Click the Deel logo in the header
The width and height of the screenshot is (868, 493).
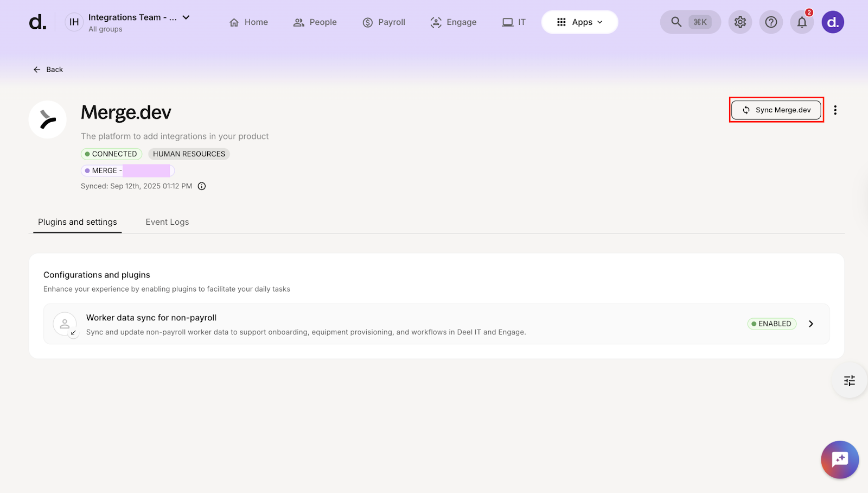pos(37,22)
